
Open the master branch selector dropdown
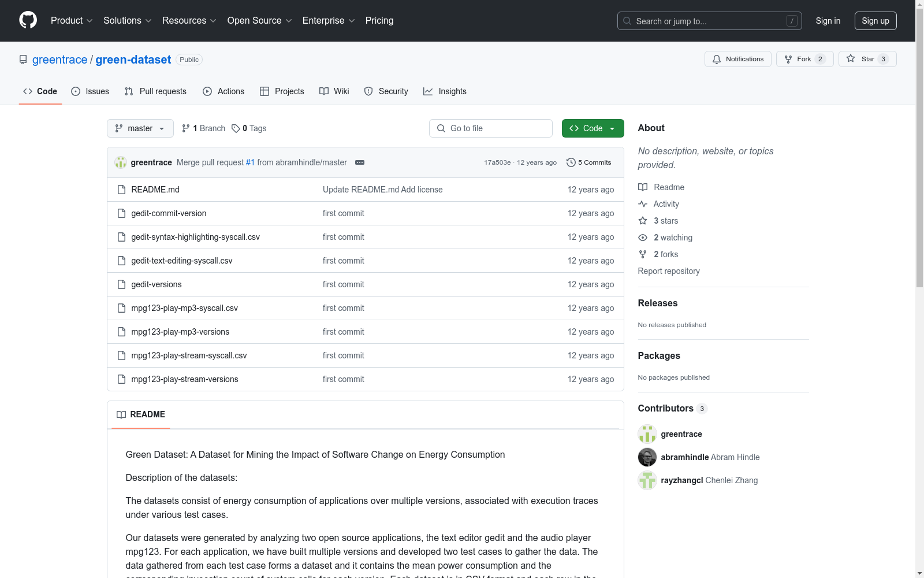click(140, 128)
